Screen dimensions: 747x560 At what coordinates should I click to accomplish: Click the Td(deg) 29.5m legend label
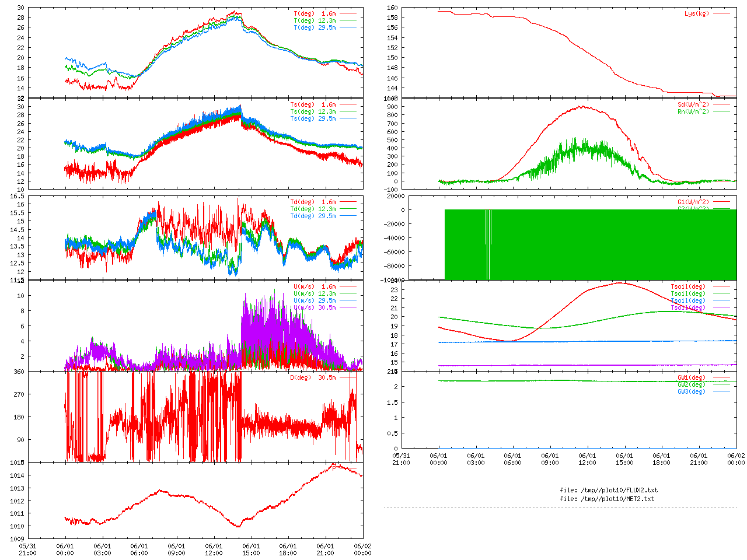click(x=313, y=216)
